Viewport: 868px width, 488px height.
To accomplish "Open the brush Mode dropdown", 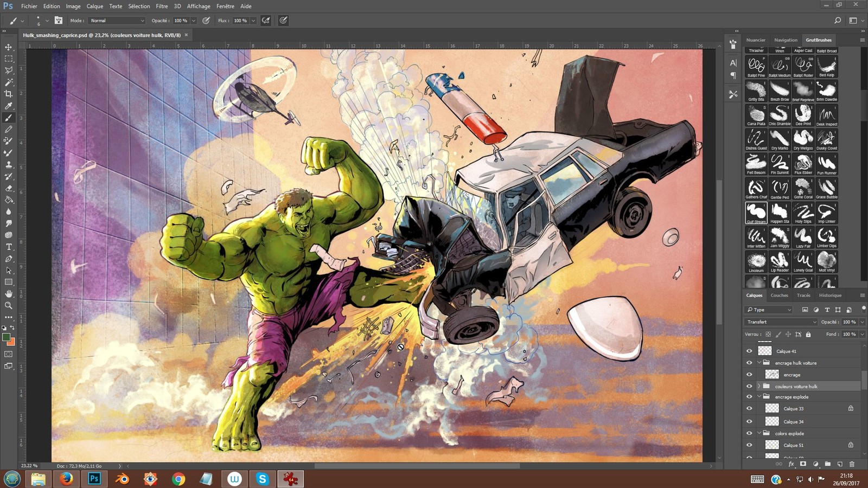I will (x=117, y=21).
